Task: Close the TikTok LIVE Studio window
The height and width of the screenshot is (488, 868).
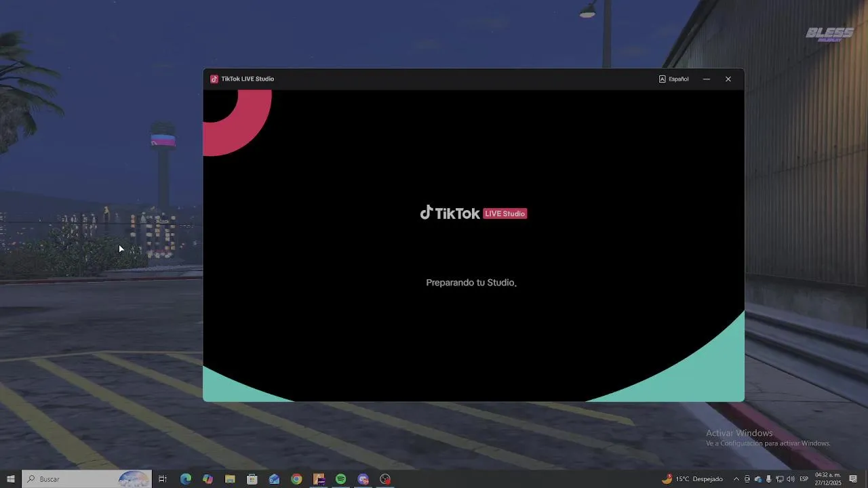Action: point(728,79)
